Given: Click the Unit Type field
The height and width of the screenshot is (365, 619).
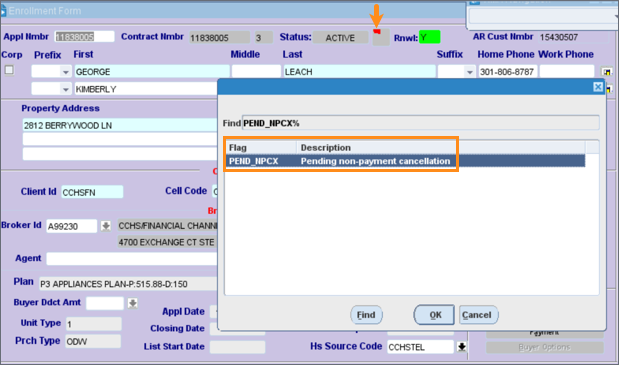Looking at the screenshot, I should tap(94, 324).
